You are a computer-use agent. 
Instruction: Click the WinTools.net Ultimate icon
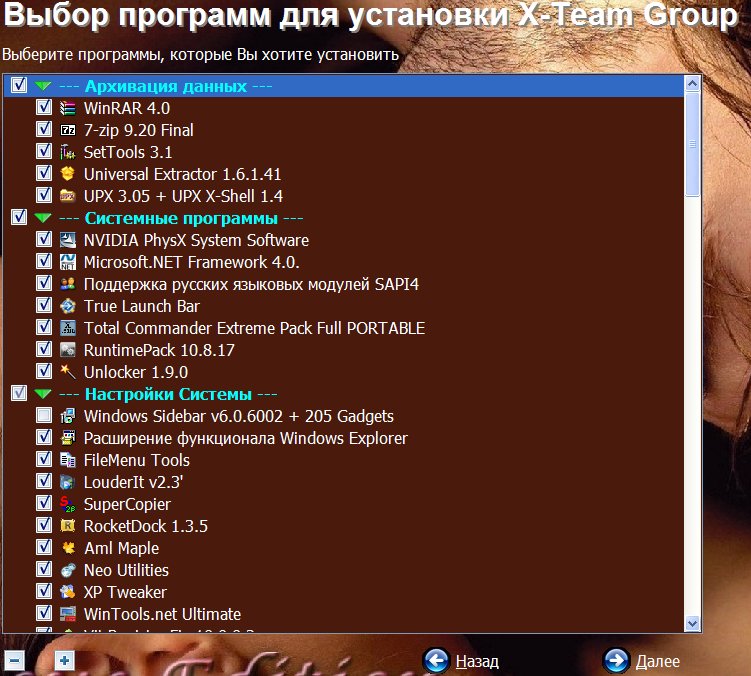(x=68, y=614)
